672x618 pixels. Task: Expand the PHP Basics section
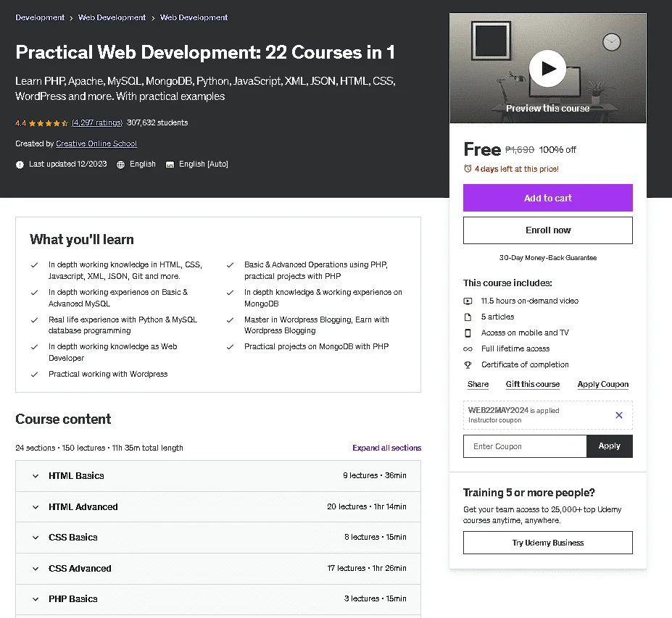click(218, 599)
